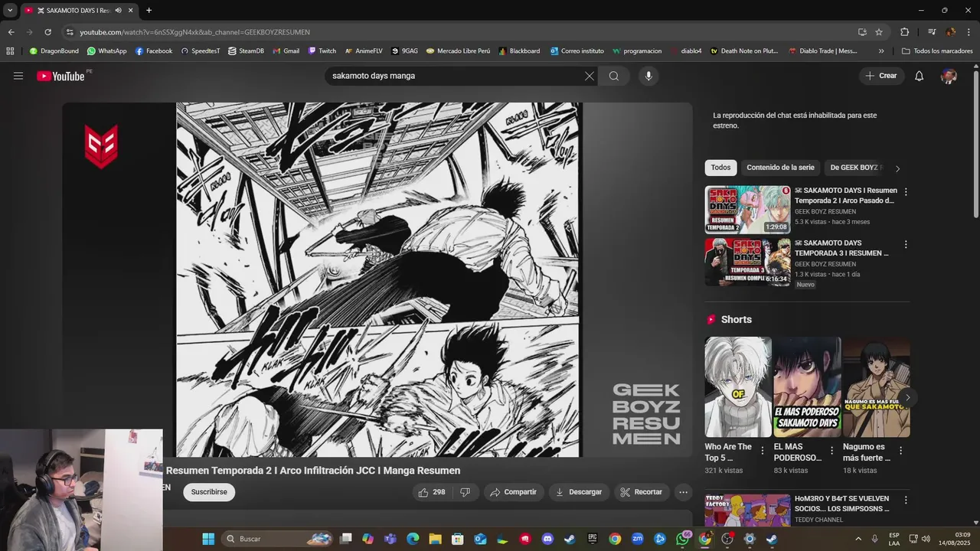Image resolution: width=980 pixels, height=551 pixels.
Task: Show overflow bookmarks chevron
Action: click(881, 51)
